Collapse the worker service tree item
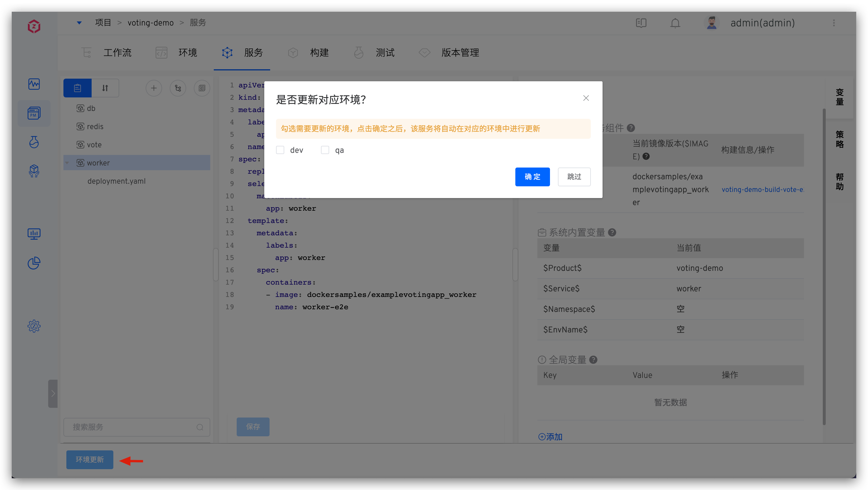 tap(67, 163)
